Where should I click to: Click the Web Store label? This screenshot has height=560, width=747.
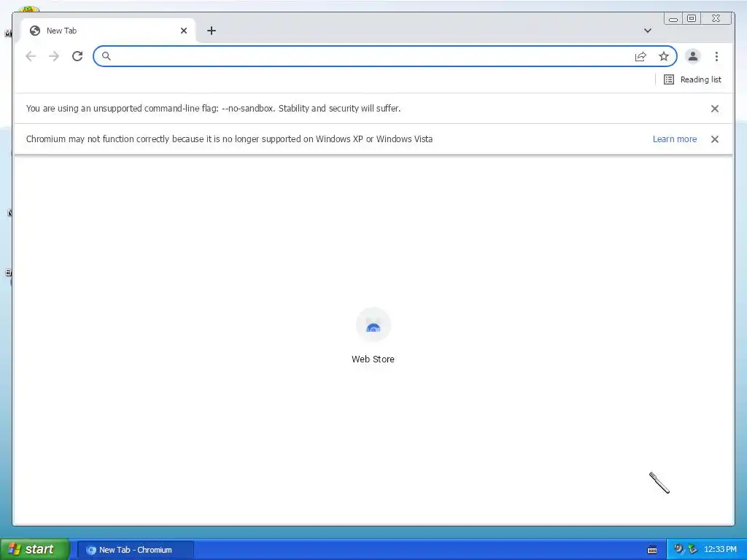click(x=373, y=359)
